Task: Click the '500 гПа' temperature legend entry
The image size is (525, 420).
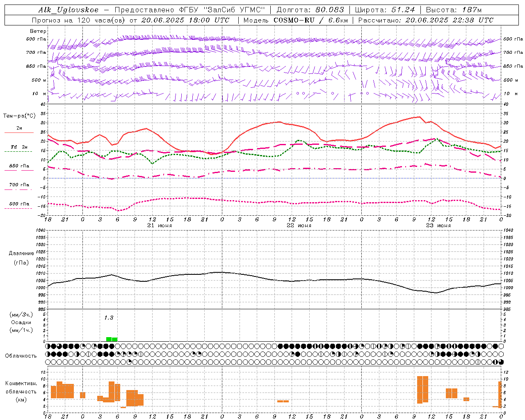Action: [x=19, y=204]
